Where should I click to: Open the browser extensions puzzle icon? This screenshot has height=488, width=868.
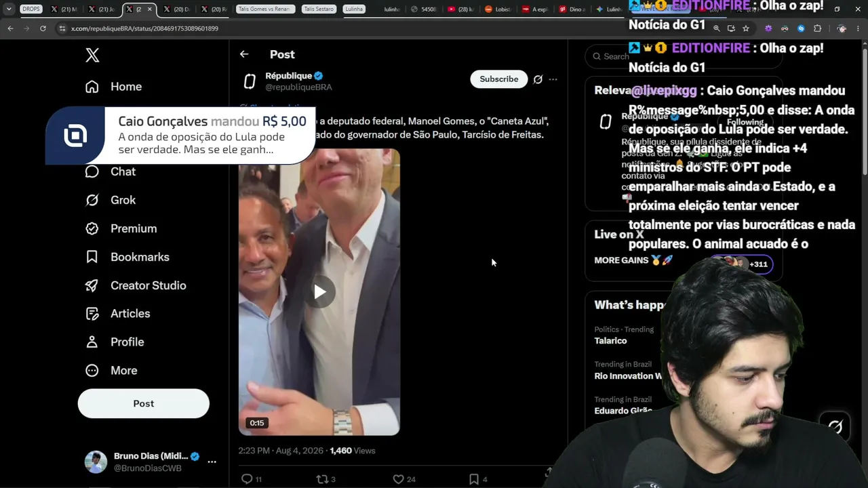[x=817, y=28]
